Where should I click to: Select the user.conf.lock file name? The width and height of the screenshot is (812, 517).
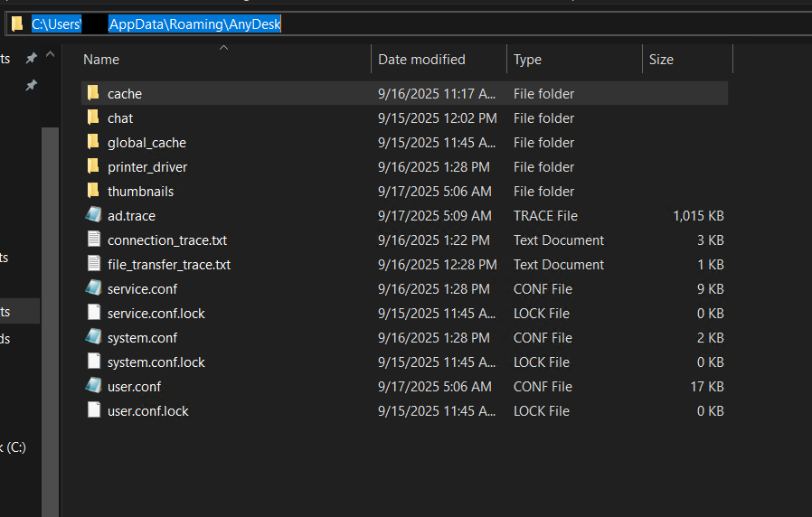coord(147,411)
